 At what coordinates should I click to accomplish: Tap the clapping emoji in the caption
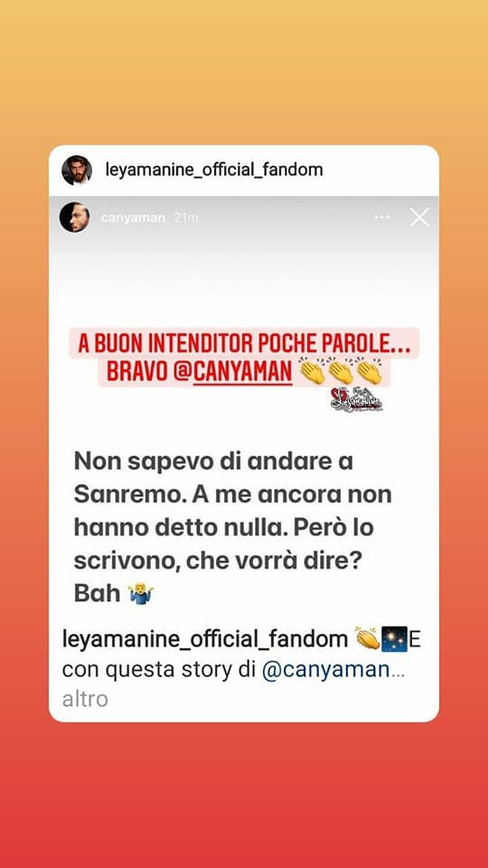click(367, 639)
